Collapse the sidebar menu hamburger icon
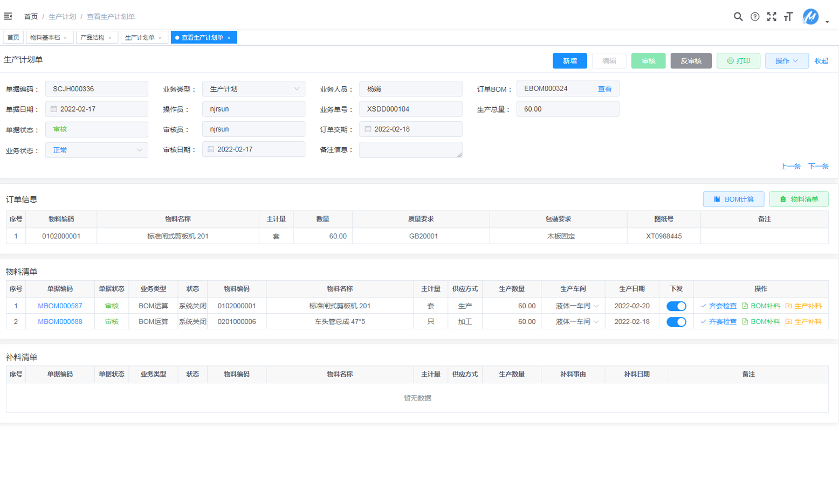This screenshot has width=839, height=504. coord(8,17)
